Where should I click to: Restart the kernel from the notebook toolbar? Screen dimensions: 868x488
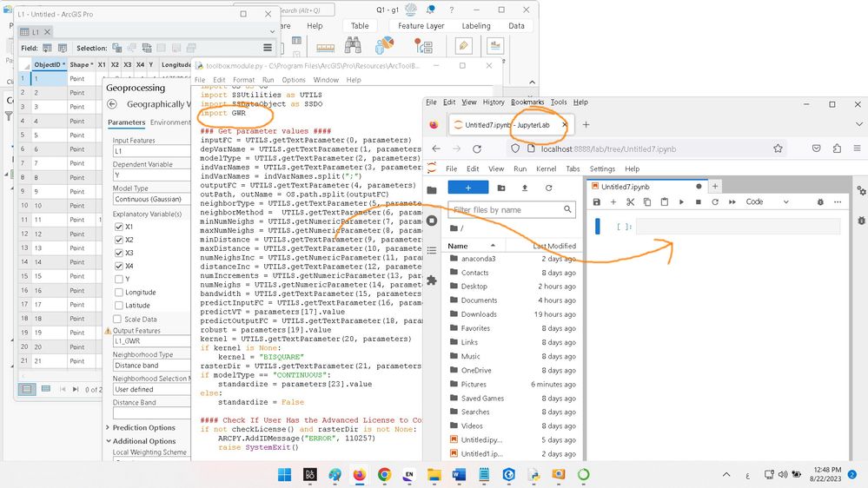pos(714,201)
